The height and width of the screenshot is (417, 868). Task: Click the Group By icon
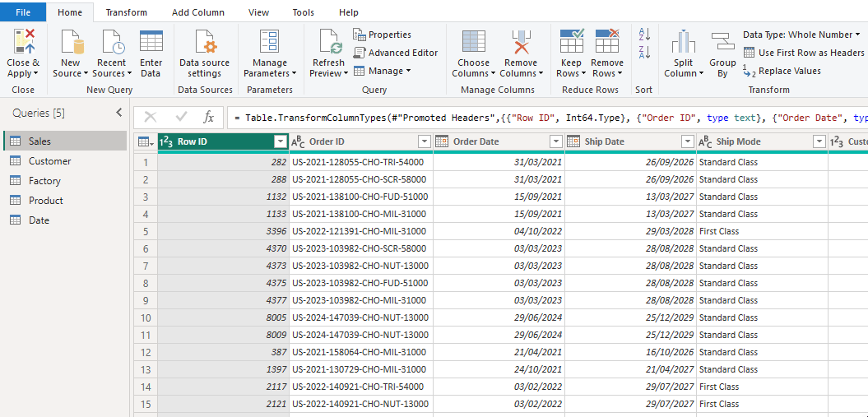point(722,42)
